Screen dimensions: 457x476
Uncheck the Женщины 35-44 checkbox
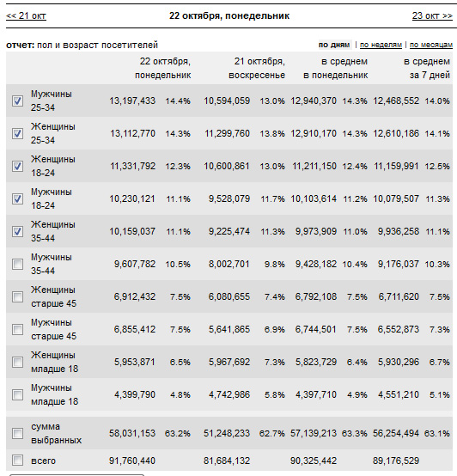tap(17, 231)
